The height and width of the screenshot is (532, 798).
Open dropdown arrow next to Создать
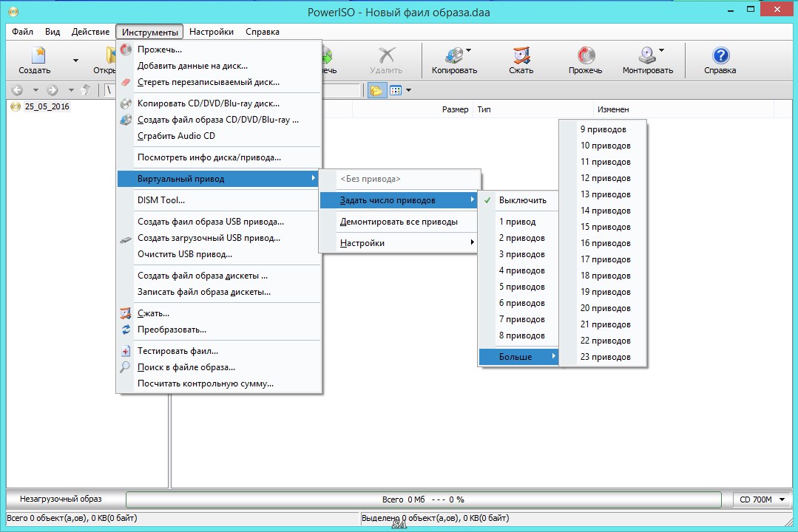pos(76,61)
